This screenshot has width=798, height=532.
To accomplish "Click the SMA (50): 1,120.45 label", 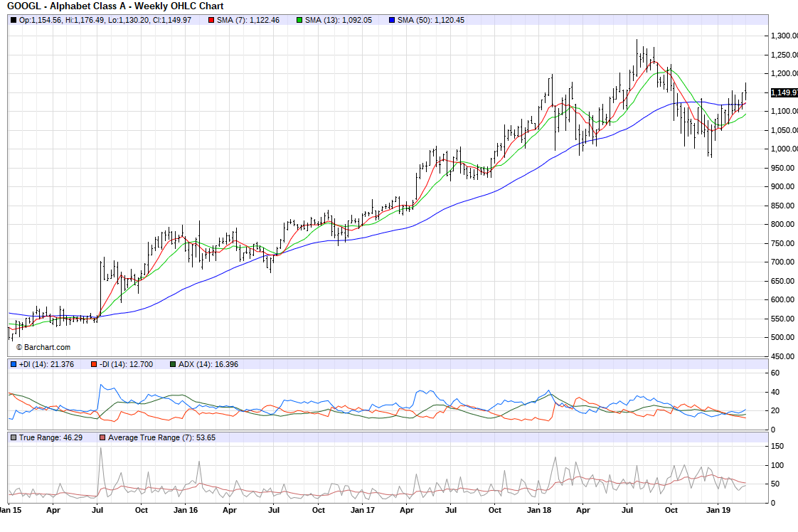I will 431,21.
